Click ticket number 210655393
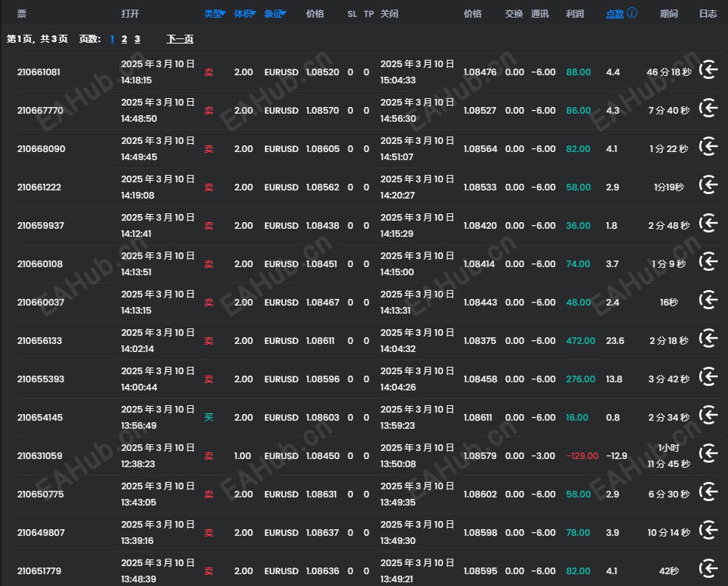This screenshot has height=586, width=728. pyautogui.click(x=41, y=379)
